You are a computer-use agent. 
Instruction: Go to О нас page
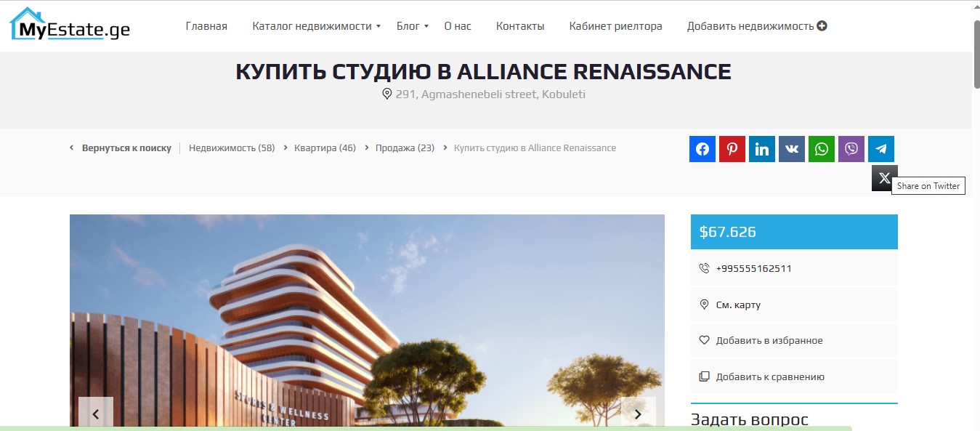coord(458,26)
